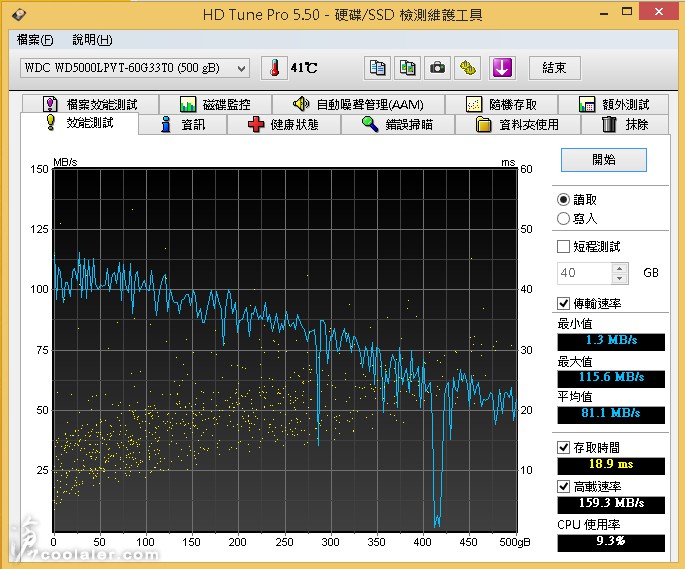Open the 資訊 tab
The width and height of the screenshot is (685, 569).
(x=183, y=125)
